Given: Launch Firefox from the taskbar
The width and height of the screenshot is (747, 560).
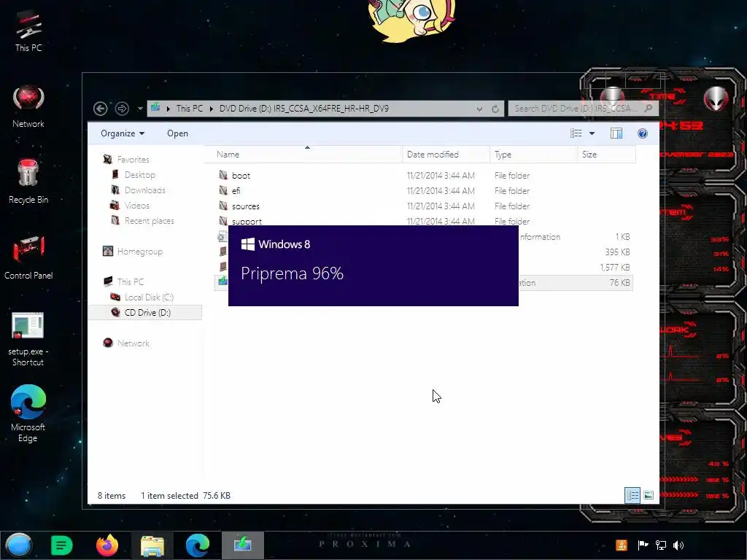Looking at the screenshot, I should pos(107,545).
